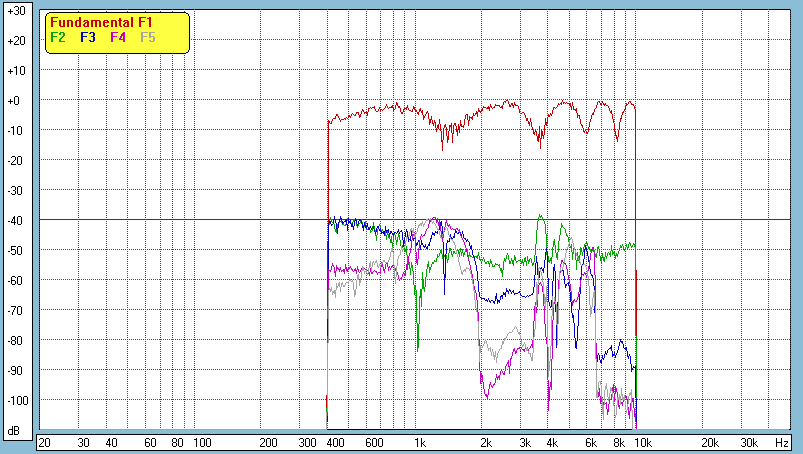Toggle the blue F3 legend entry
This screenshot has width=803, height=454.
tap(88, 37)
